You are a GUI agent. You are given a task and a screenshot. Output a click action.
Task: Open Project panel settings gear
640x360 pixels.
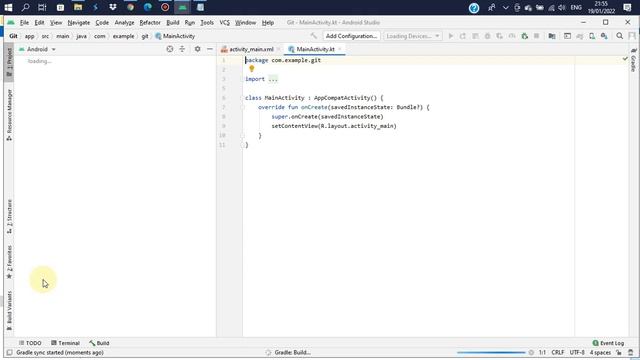198,49
